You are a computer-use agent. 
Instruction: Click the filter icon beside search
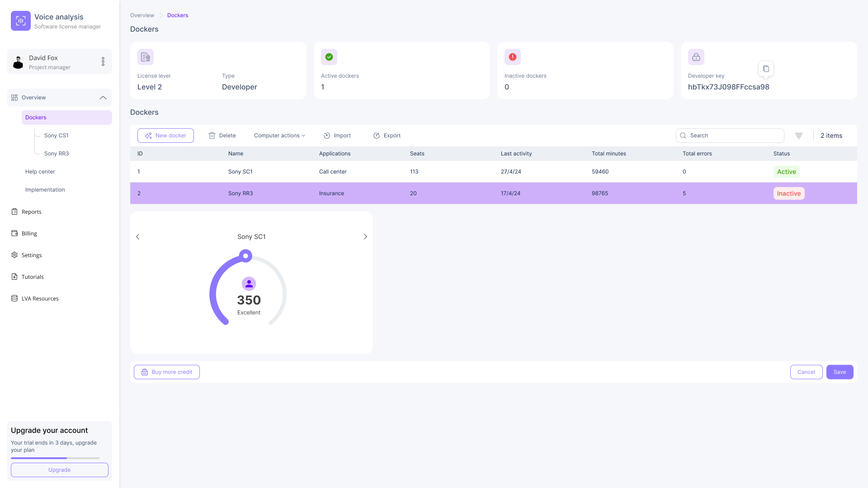(x=799, y=136)
